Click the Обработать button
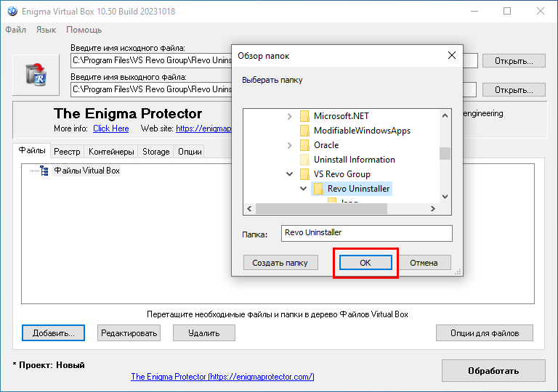Image resolution: width=558 pixels, height=392 pixels. pyautogui.click(x=493, y=371)
